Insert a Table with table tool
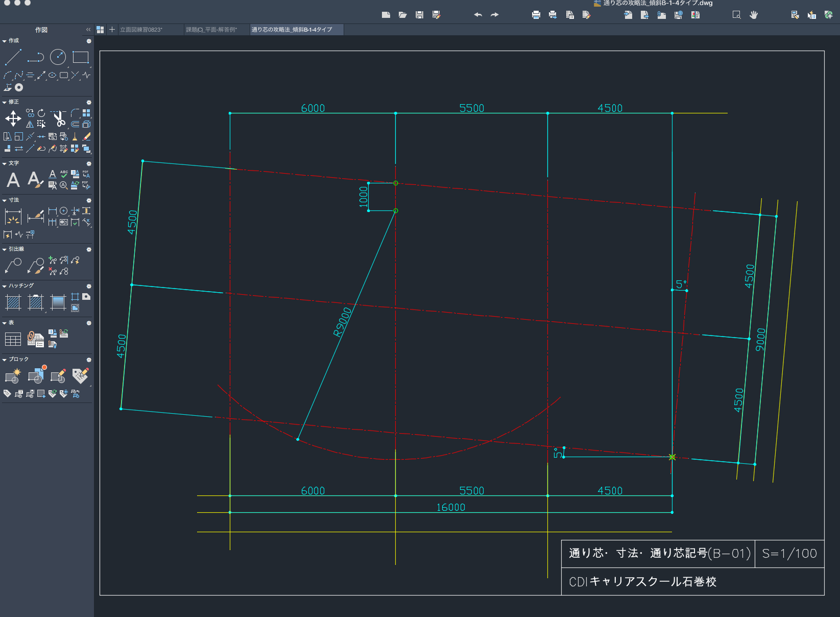Viewport: 840px width, 617px height. (13, 339)
